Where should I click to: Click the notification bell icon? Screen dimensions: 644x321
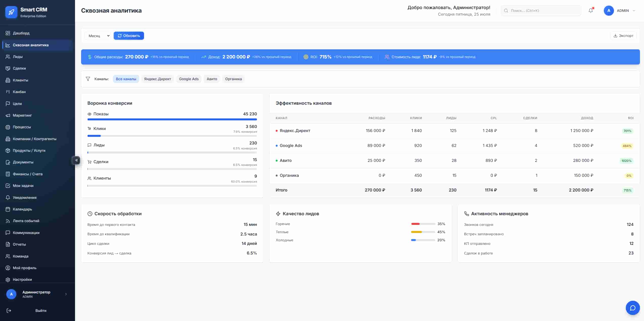click(x=590, y=11)
